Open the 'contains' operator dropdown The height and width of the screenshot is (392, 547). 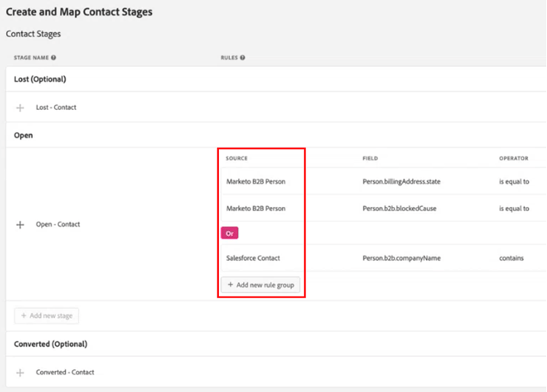(x=511, y=258)
